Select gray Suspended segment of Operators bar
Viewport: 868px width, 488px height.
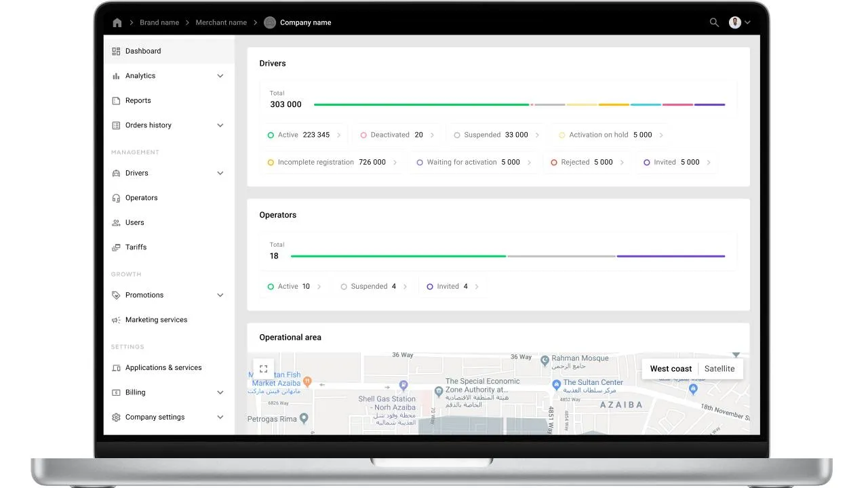point(561,256)
